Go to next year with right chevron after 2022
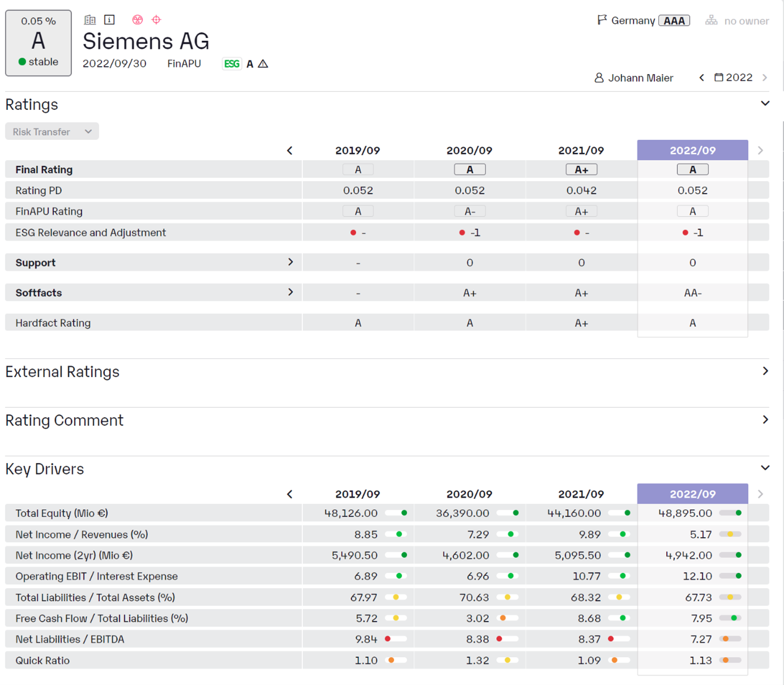Image resolution: width=784 pixels, height=685 pixels. [765, 78]
